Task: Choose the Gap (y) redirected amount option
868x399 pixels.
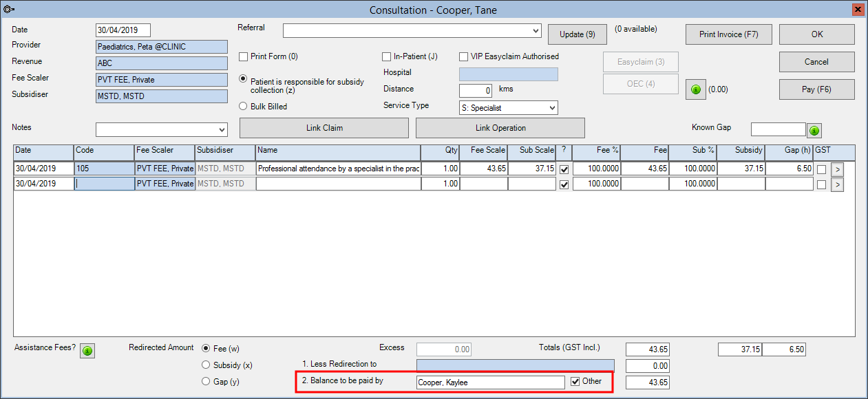Action: point(206,381)
